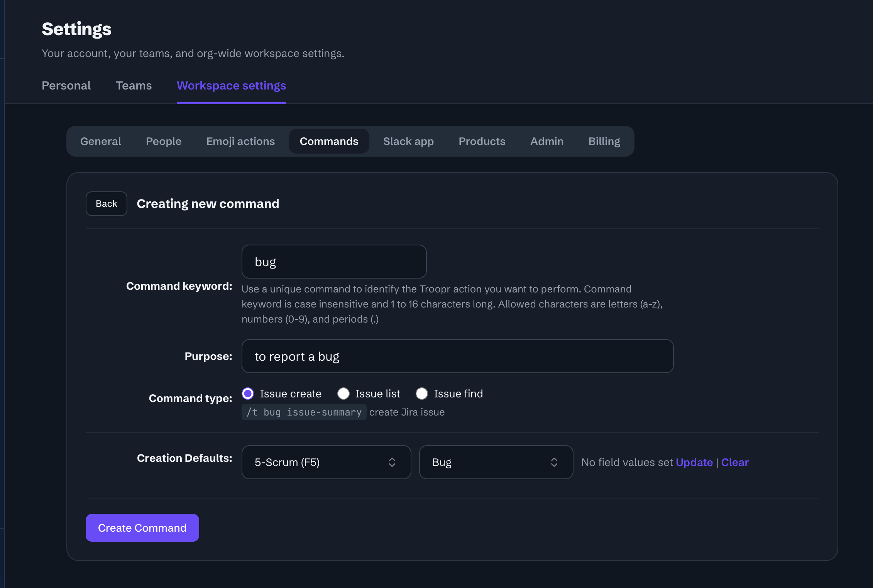Screen dimensions: 873x588
Task: Open the Slack app section
Action: [409, 141]
